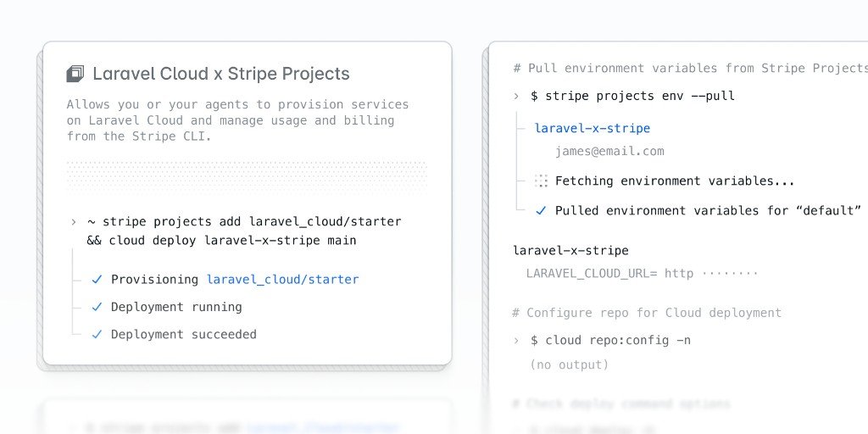Open the blue laravel-x-stripe project link
Screen dimensions: 868x434
[x=593, y=129]
